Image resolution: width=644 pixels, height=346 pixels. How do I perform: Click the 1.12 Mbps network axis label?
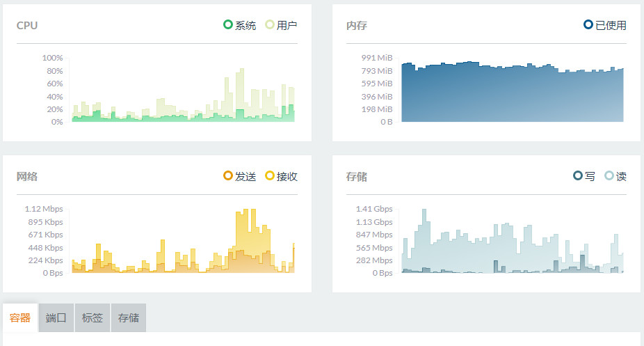(44, 209)
